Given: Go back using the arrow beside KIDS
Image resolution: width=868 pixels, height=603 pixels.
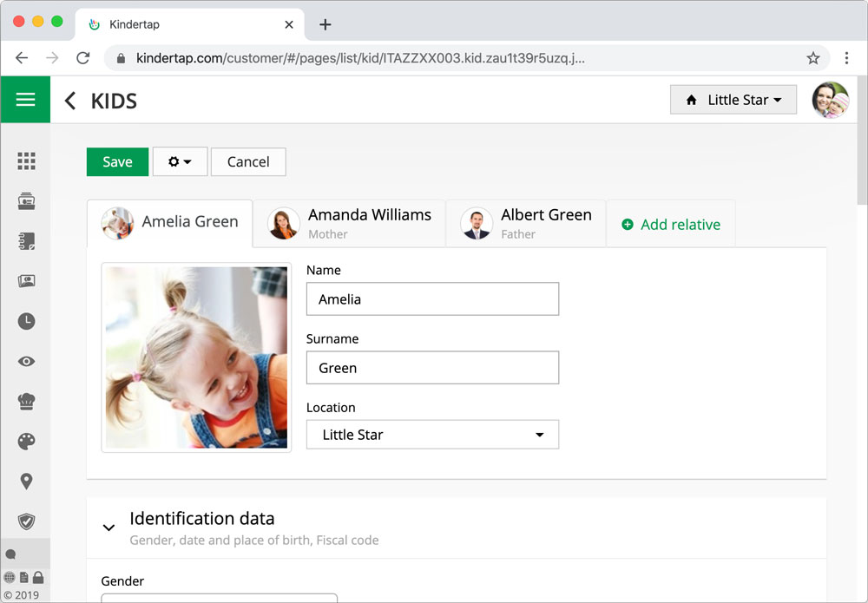Looking at the screenshot, I should point(70,101).
